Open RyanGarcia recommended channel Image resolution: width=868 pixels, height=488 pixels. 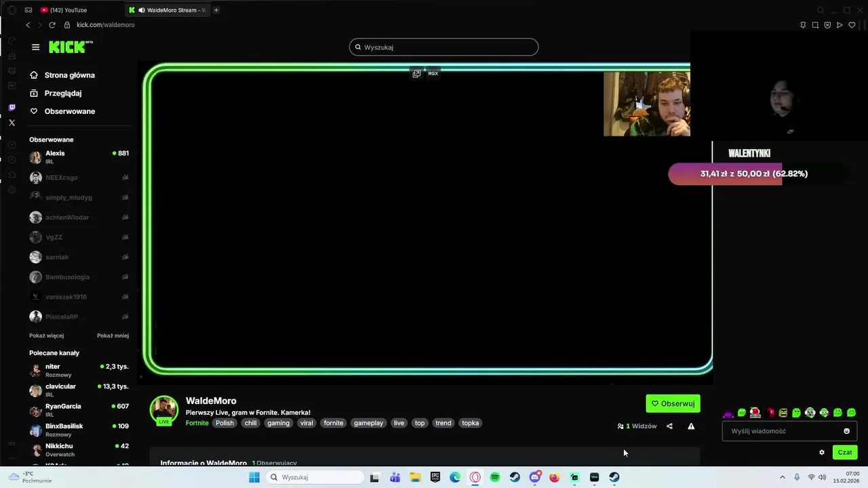coord(79,410)
